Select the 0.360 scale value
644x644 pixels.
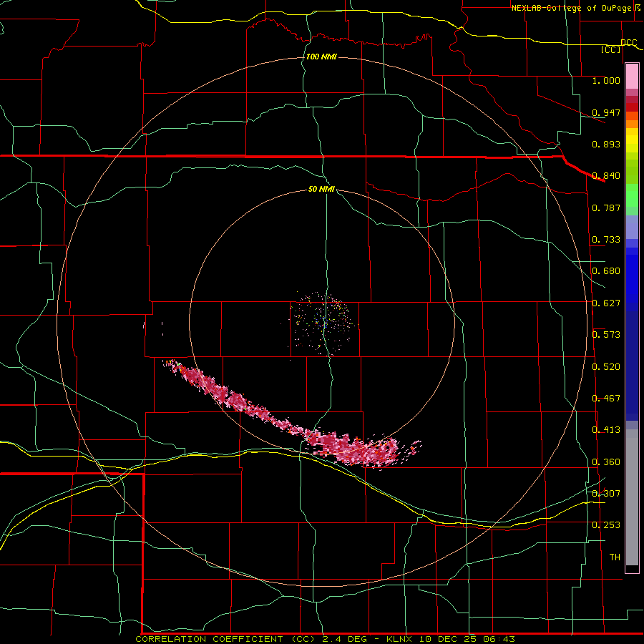click(x=606, y=462)
